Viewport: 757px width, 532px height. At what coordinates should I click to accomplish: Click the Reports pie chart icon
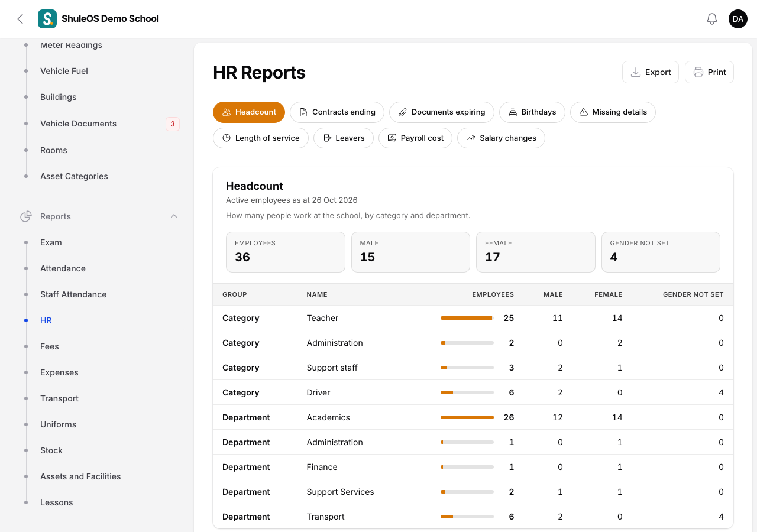(26, 216)
